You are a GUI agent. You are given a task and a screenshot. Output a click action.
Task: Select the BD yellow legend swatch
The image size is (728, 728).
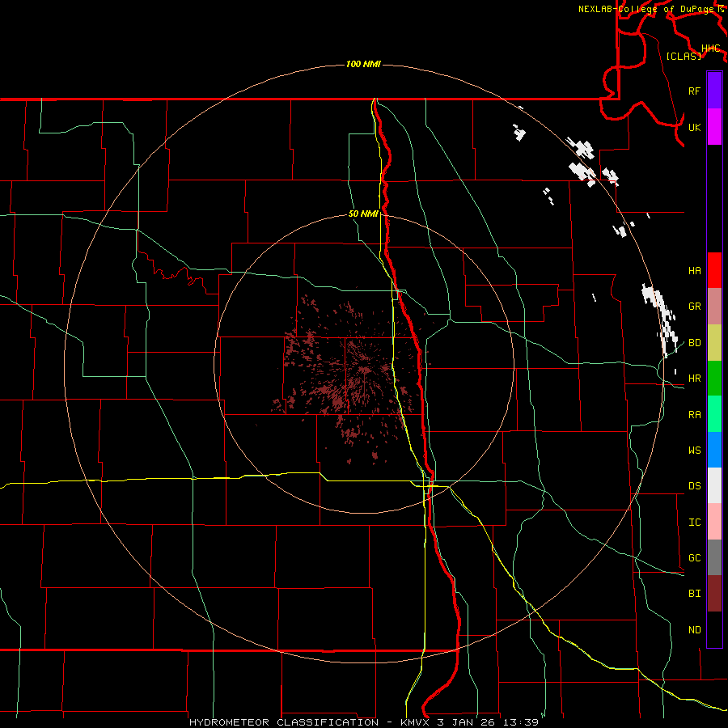(x=714, y=343)
